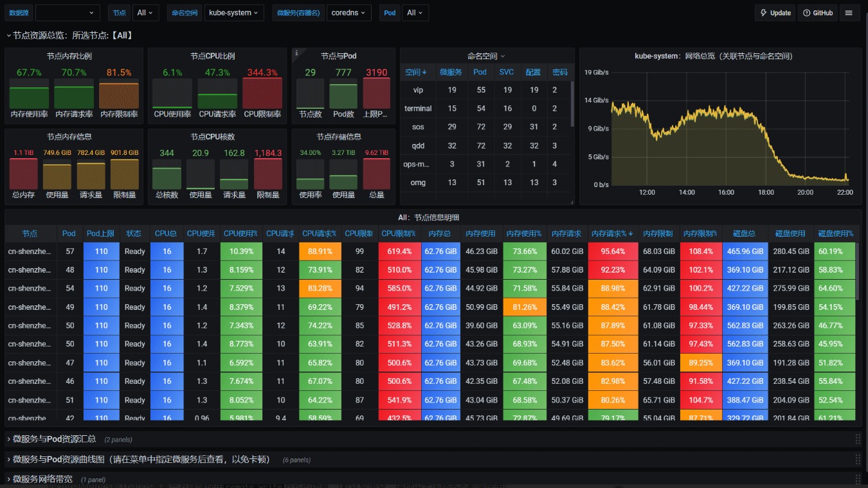The image size is (868, 488).
Task: Sort node table by 内存限制% column header
Action: pyautogui.click(x=700, y=233)
